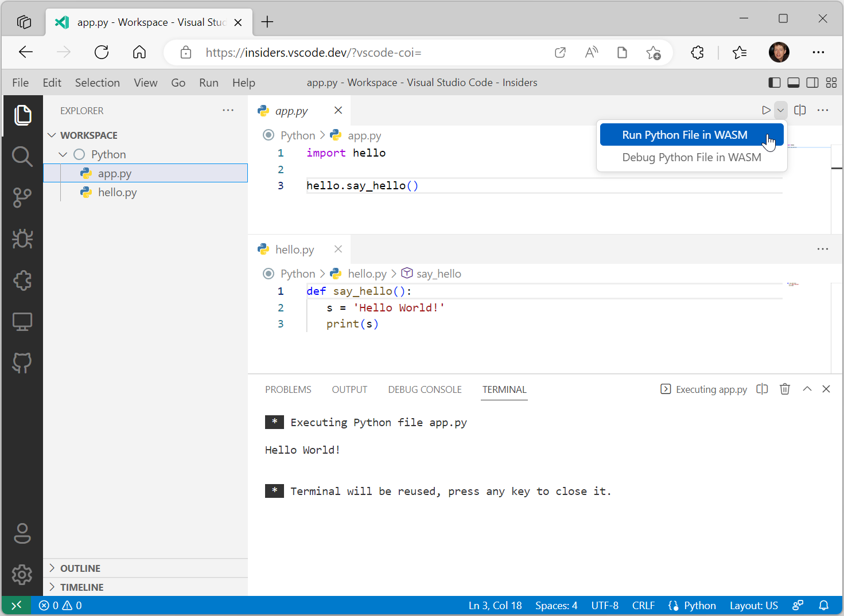
Task: Toggle the secondary sidebar
Action: point(812,82)
